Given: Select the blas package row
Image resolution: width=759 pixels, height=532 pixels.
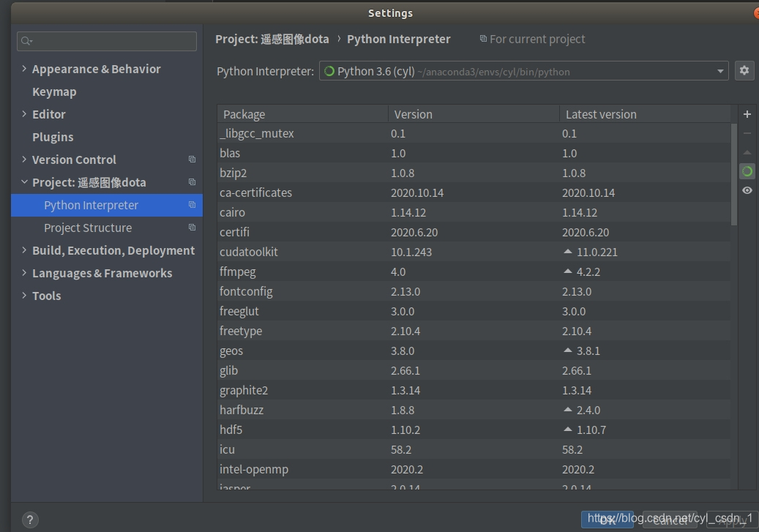Looking at the screenshot, I should [474, 153].
